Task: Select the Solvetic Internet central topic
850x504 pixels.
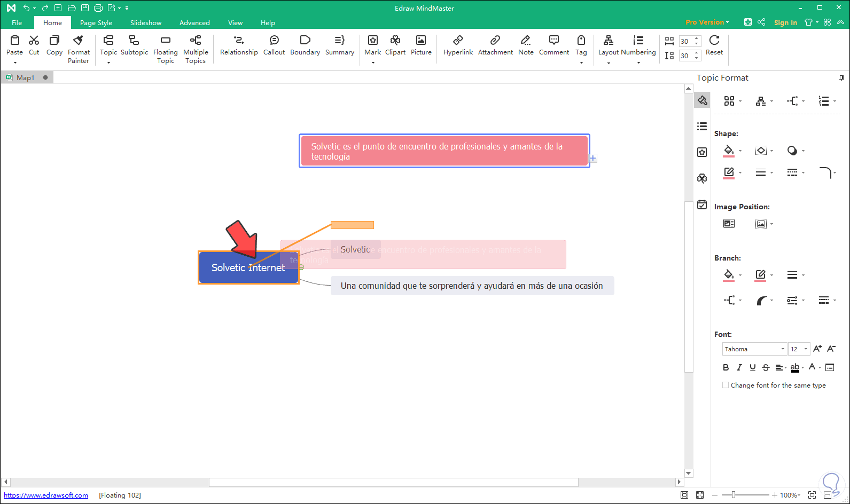Action: [x=248, y=267]
